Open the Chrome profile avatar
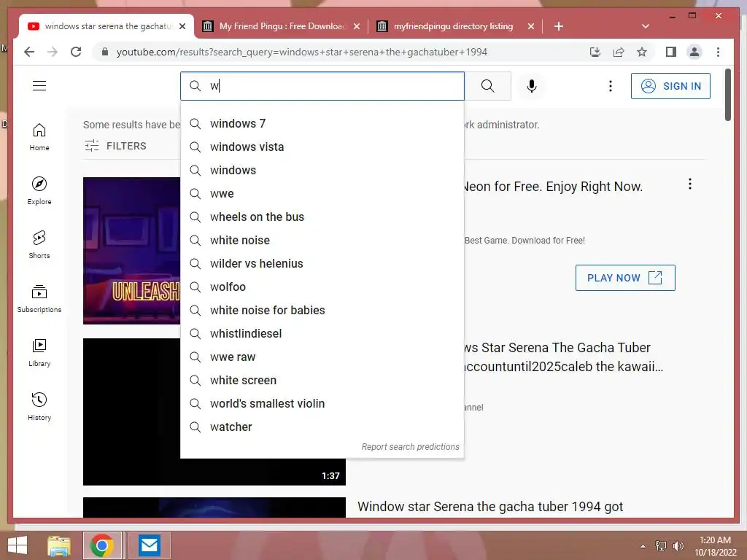 click(694, 52)
